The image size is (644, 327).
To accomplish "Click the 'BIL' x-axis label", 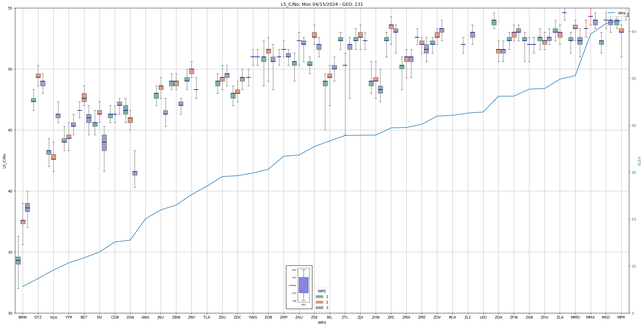I will (x=330, y=317).
